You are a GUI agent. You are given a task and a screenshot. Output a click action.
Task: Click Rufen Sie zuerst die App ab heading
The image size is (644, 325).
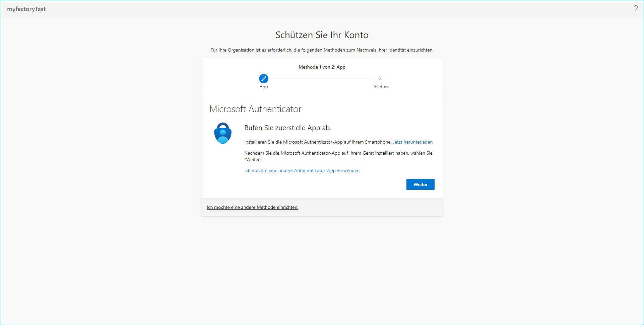coord(288,128)
